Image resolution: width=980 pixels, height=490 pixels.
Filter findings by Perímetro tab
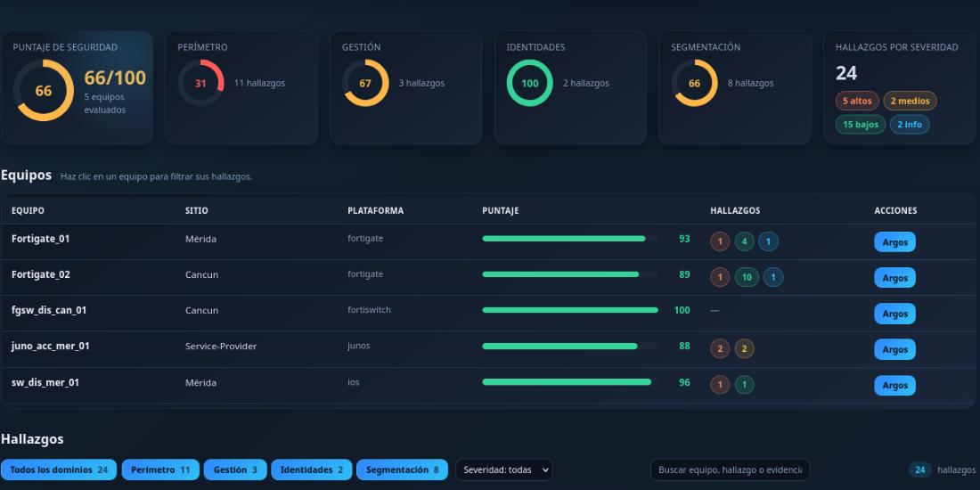pyautogui.click(x=160, y=470)
